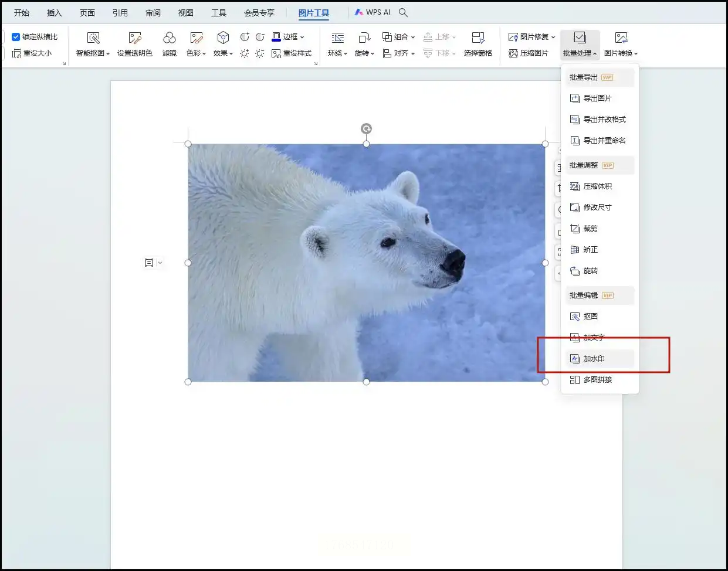Viewport: 728px width, 571px height.
Task: Select the 设置透明色 tool
Action: pos(134,39)
